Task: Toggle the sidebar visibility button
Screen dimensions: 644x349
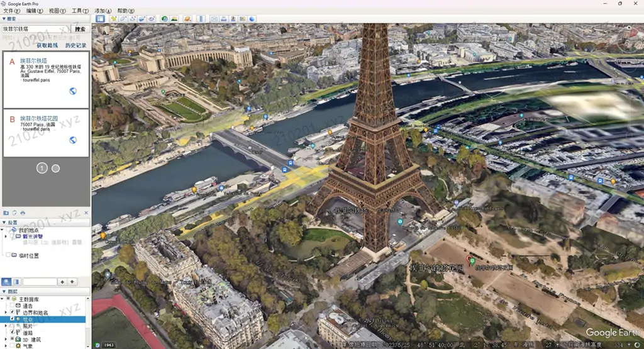Action: 100,19
